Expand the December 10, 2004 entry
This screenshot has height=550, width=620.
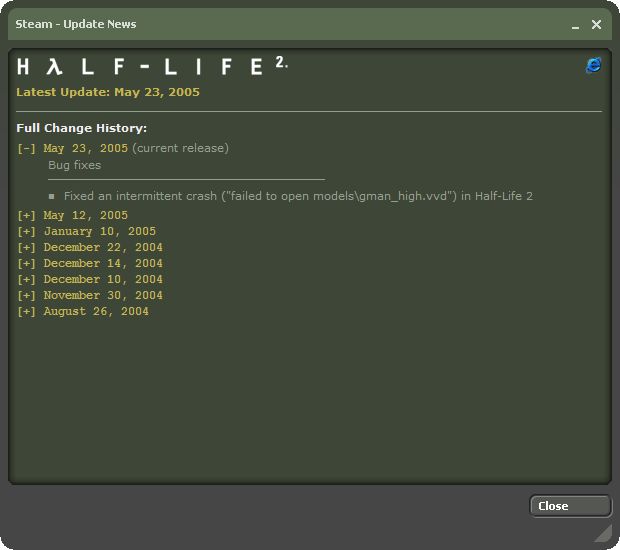(x=26, y=280)
